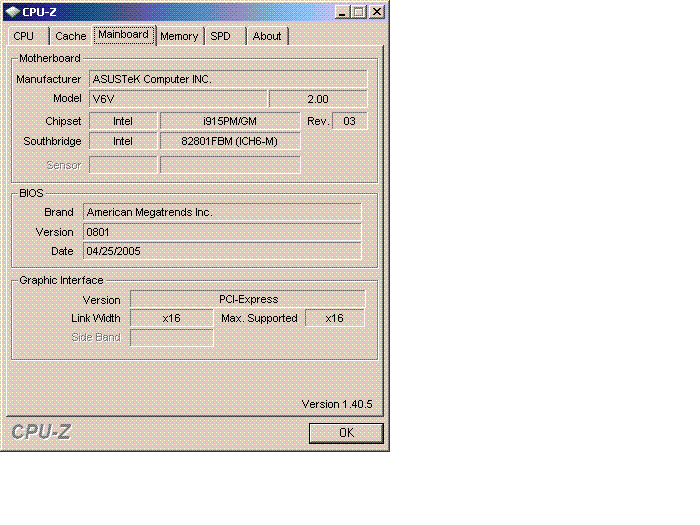
Task: Minimize the CPU-Z window
Action: click(x=342, y=12)
